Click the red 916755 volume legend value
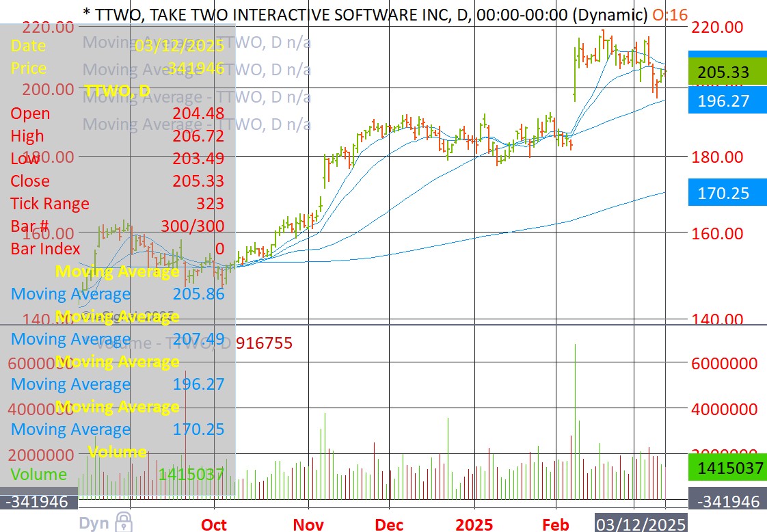The width and height of the screenshot is (767, 532). click(264, 343)
